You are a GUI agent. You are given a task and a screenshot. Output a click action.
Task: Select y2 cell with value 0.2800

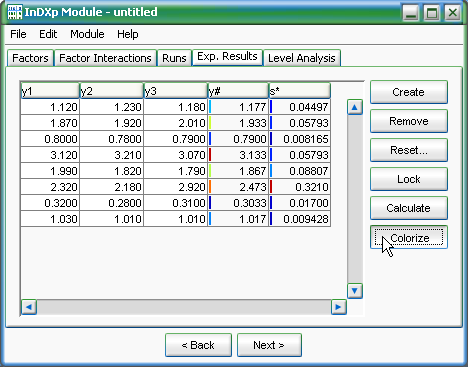tap(112, 203)
